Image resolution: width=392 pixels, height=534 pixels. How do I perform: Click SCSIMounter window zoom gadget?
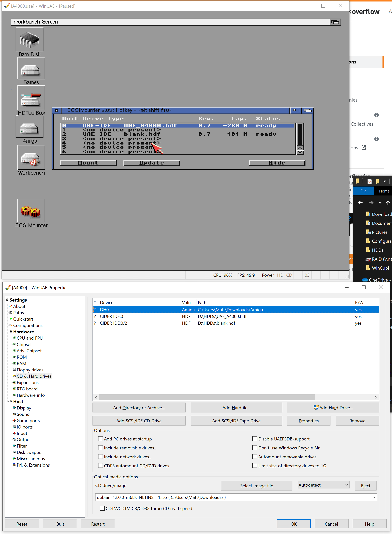click(x=296, y=111)
